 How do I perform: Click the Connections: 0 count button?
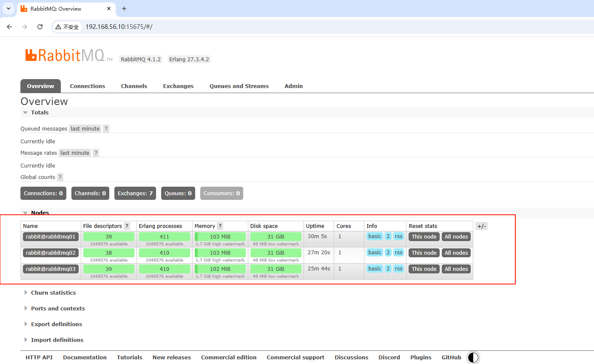coord(43,193)
